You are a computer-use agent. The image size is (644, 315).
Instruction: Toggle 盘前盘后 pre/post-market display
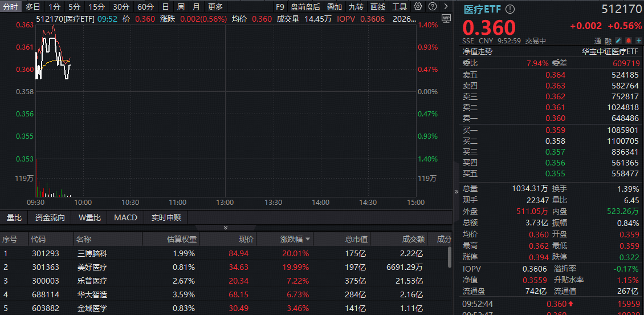[305, 7]
